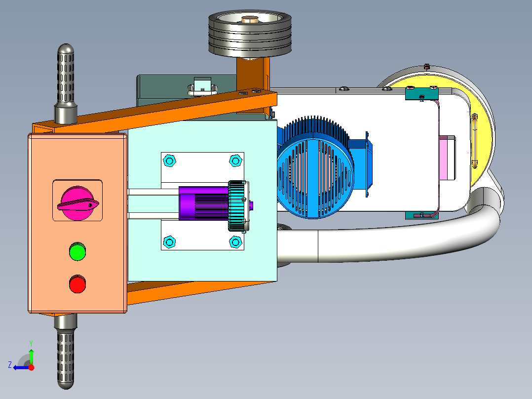Click the top-left cyan hex bolt
The image size is (532, 399).
(169, 160)
